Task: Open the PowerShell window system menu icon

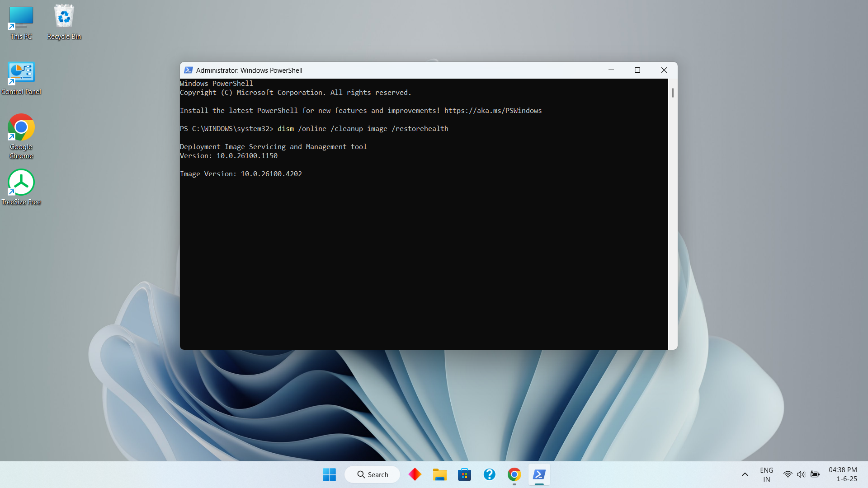Action: coord(189,70)
